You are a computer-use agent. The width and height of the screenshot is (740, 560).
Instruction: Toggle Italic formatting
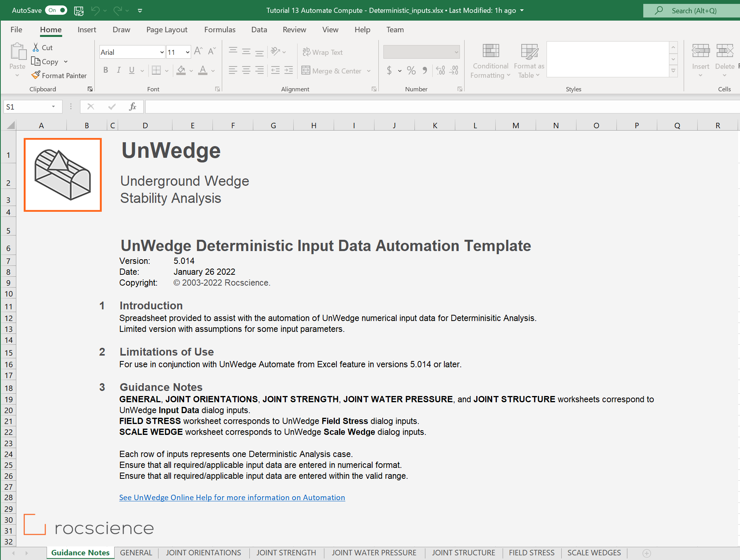(119, 70)
